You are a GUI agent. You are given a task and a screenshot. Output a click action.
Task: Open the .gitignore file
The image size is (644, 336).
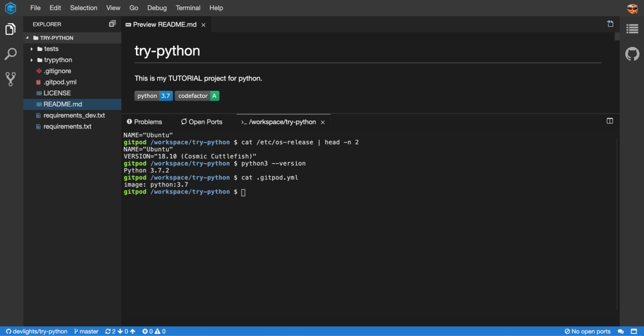tap(72, 71)
